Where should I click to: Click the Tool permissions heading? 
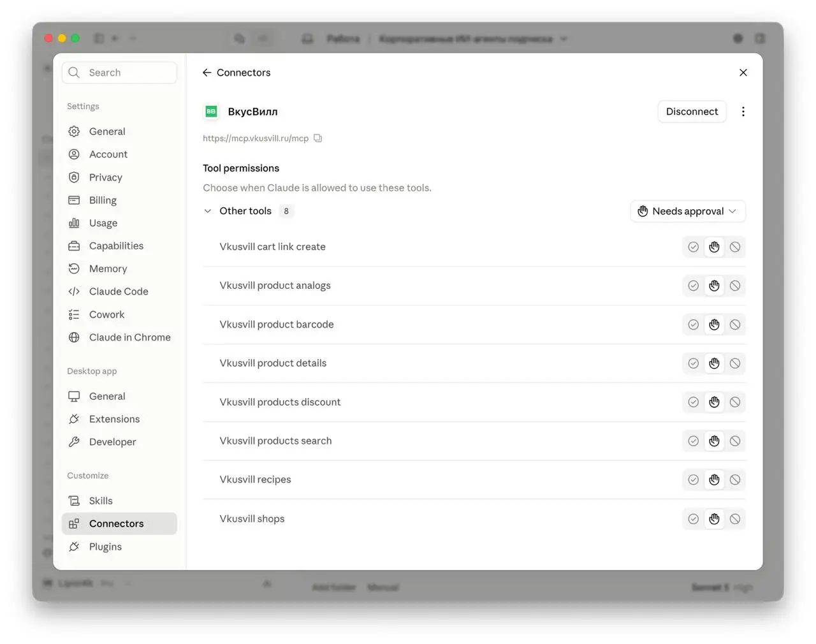point(241,168)
